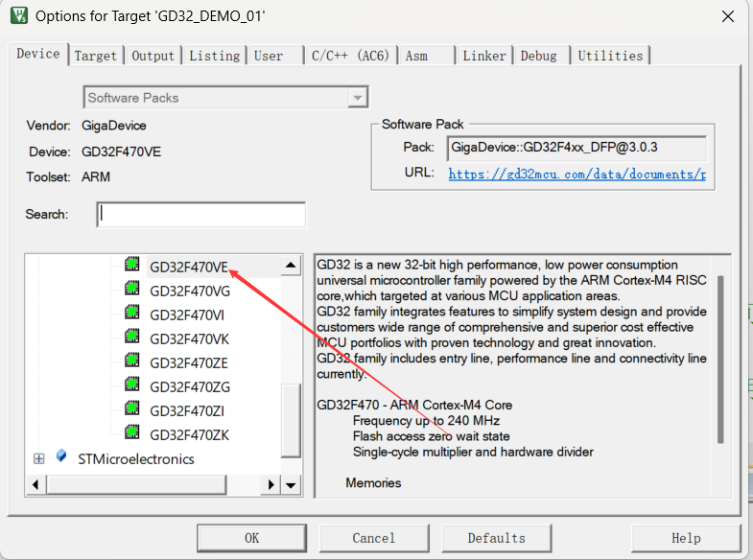Select device GD32F470ZI in the list
753x560 pixels.
point(187,410)
